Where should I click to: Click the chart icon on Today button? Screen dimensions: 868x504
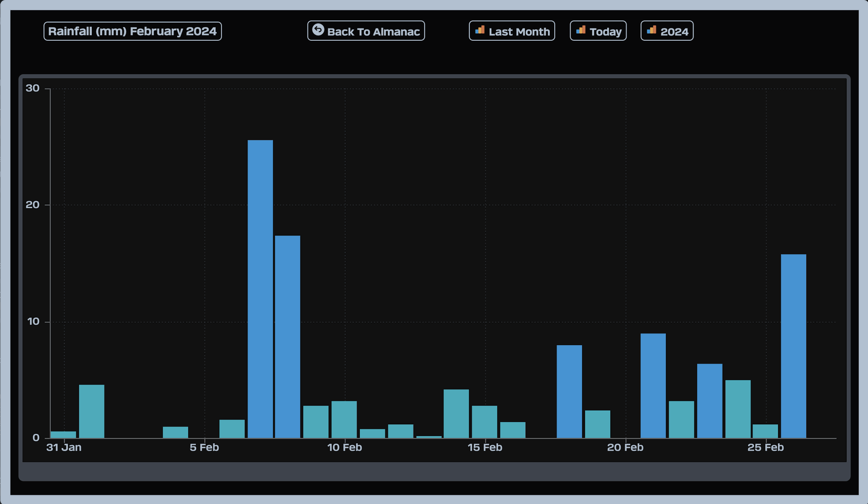point(581,30)
